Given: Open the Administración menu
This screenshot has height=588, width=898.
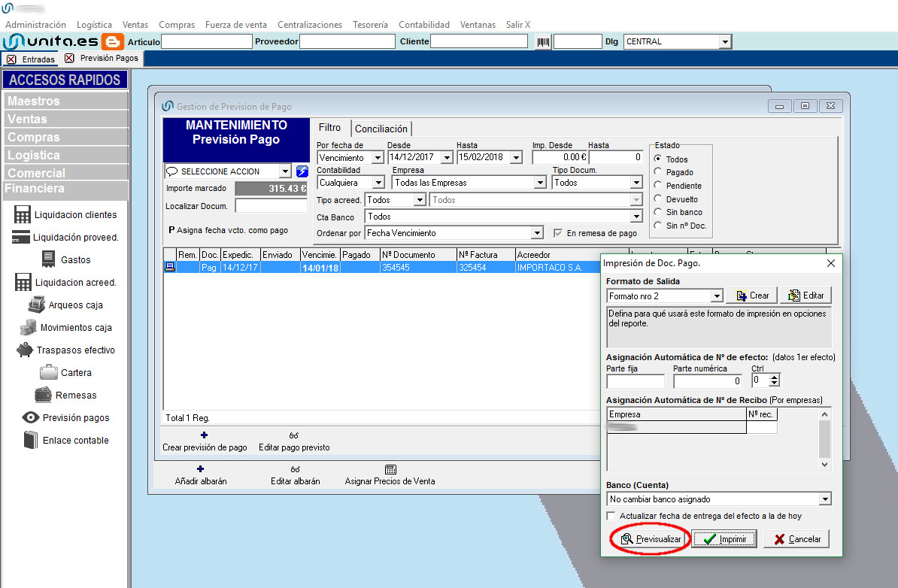Looking at the screenshot, I should point(35,25).
